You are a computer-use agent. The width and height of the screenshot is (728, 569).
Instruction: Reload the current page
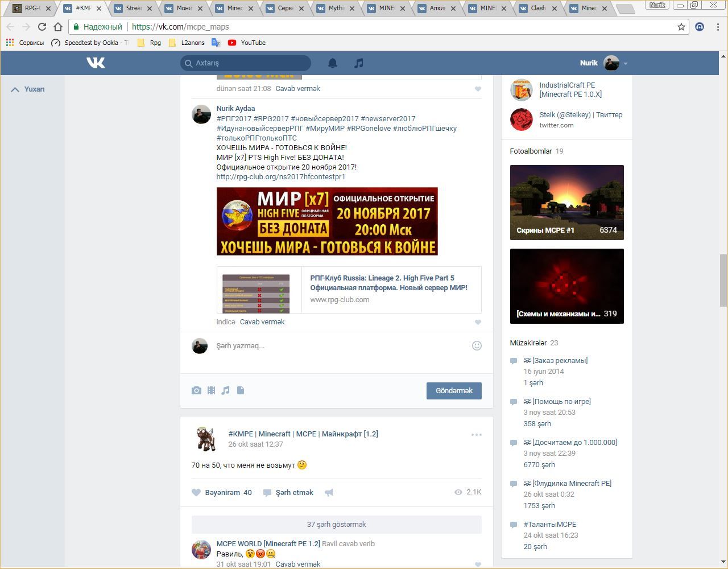click(x=42, y=27)
